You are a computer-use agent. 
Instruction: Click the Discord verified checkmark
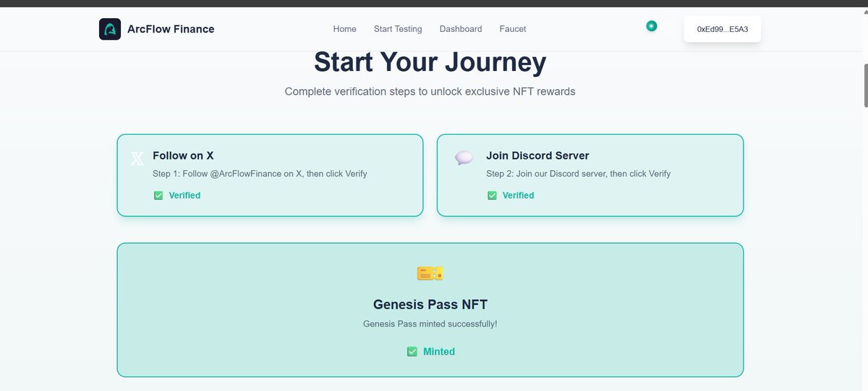tap(492, 195)
